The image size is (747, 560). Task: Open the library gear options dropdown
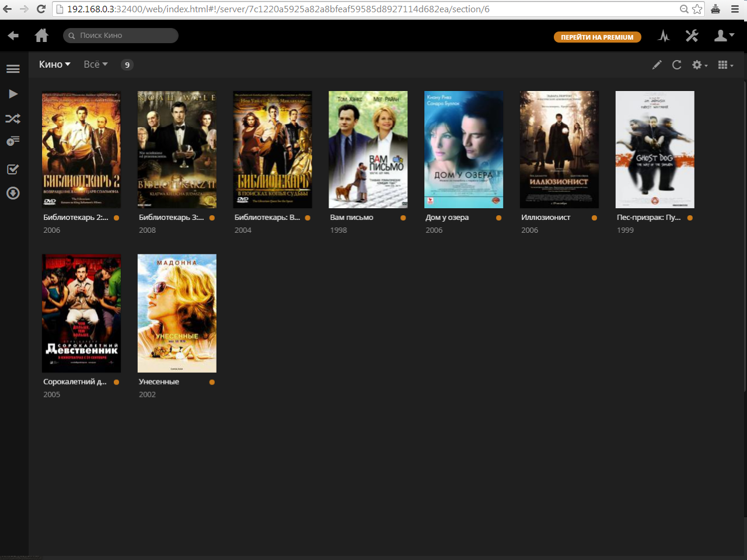coord(699,65)
